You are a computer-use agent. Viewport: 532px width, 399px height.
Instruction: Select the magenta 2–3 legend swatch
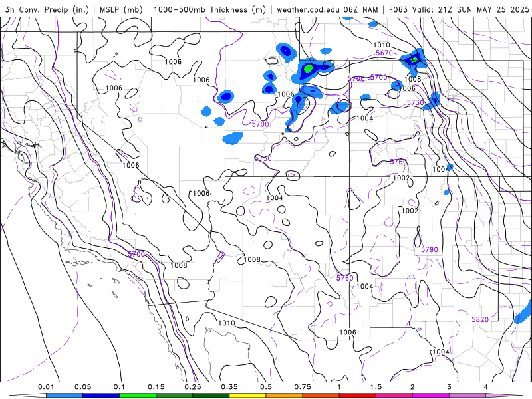tap(431, 396)
